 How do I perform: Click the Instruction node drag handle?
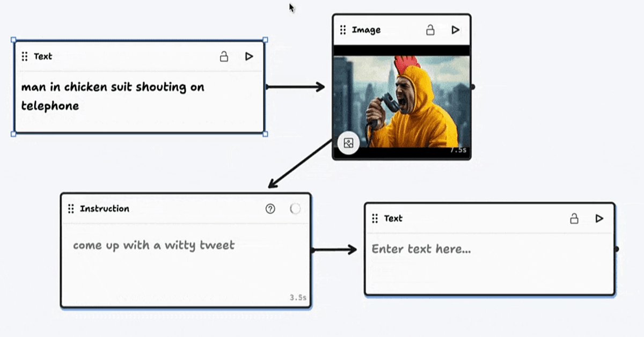[71, 209]
